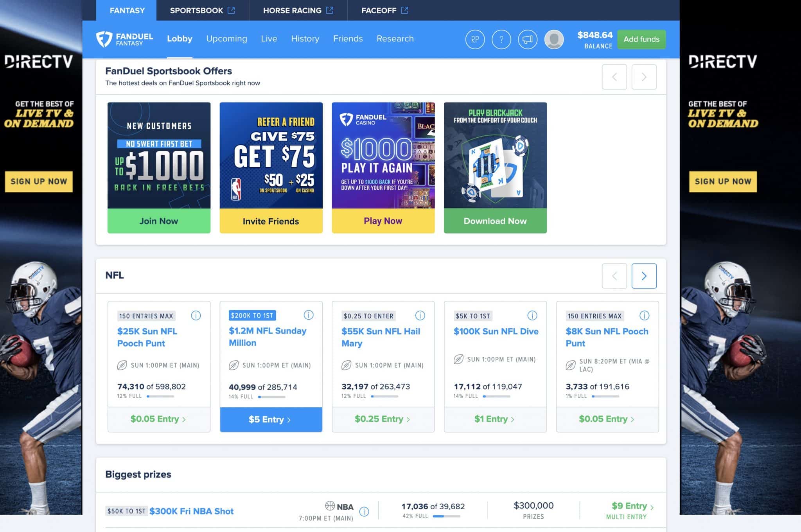
Task: Show info for $25K Sun NFL Pooch Punt
Action: 196,315
